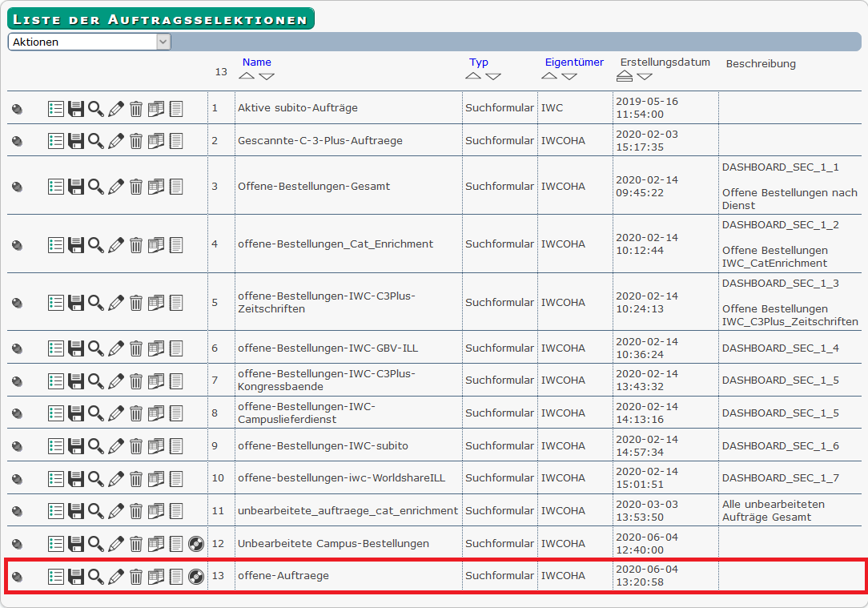Select round marker of offene-Auftraege row
Screen dimensions: 868x608
click(17, 577)
